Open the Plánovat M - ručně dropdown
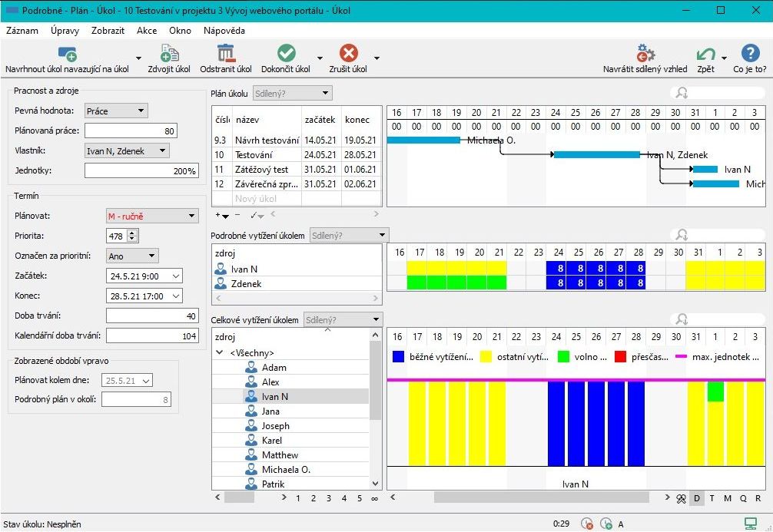The width and height of the screenshot is (773, 532). point(152,216)
